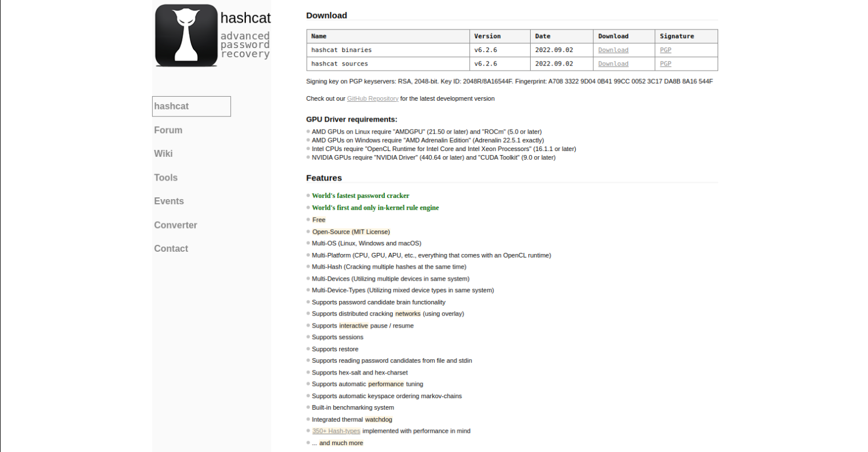Open the Forum sidebar link
The width and height of the screenshot is (868, 452).
coord(168,130)
